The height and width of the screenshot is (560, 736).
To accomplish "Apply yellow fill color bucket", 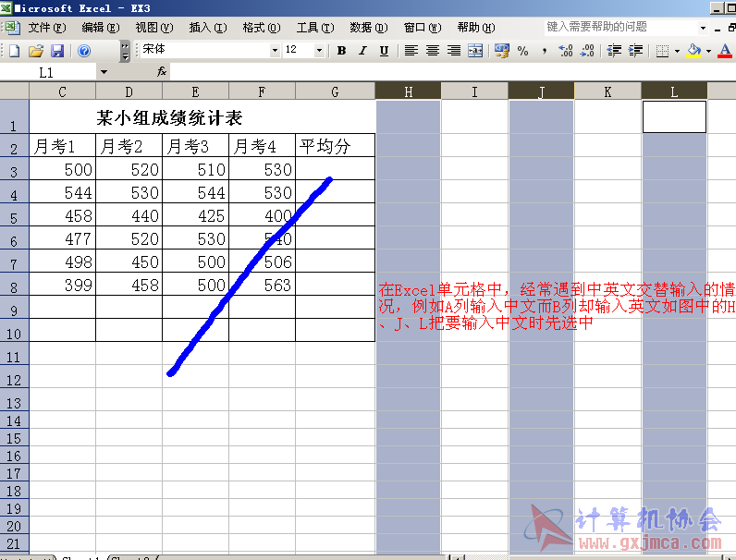I will pyautogui.click(x=693, y=51).
